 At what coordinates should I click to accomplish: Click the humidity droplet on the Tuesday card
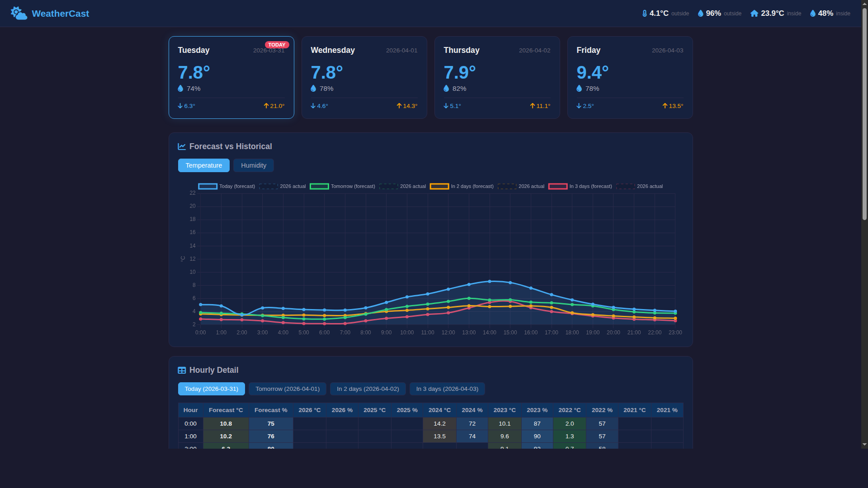tap(180, 88)
